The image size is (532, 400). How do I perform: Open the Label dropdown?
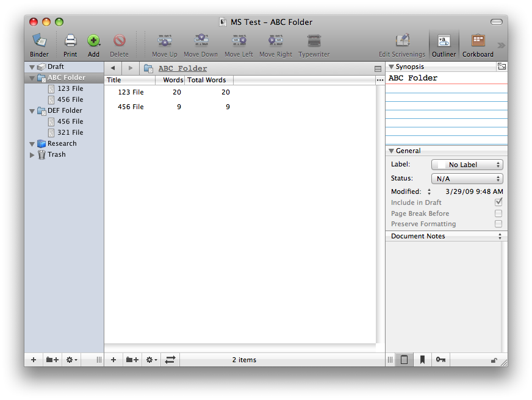pos(467,165)
